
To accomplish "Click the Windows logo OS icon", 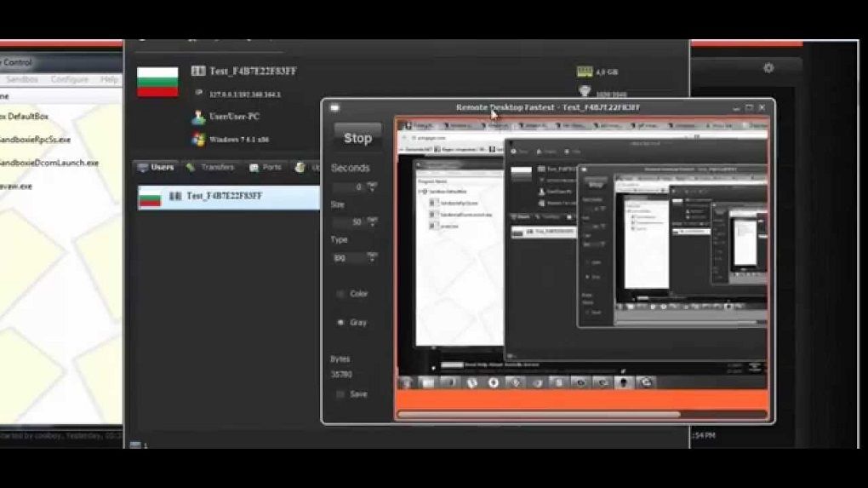I will [x=198, y=139].
